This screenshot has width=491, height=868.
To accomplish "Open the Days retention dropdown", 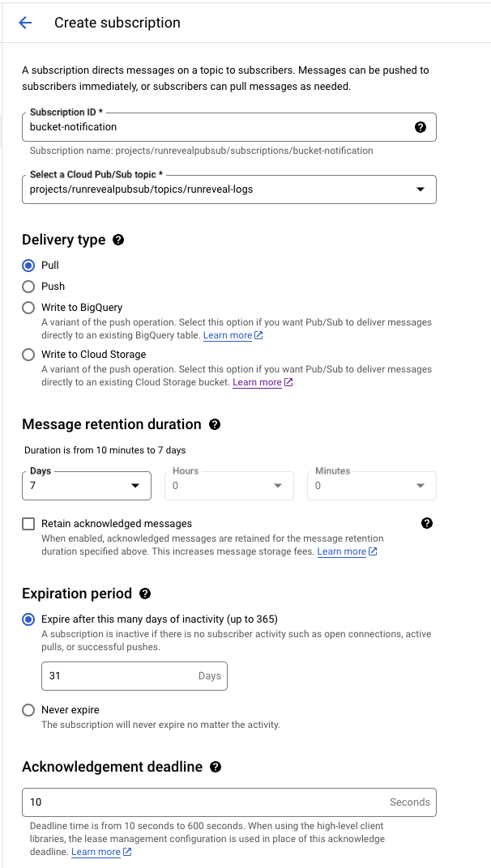I will point(134,485).
